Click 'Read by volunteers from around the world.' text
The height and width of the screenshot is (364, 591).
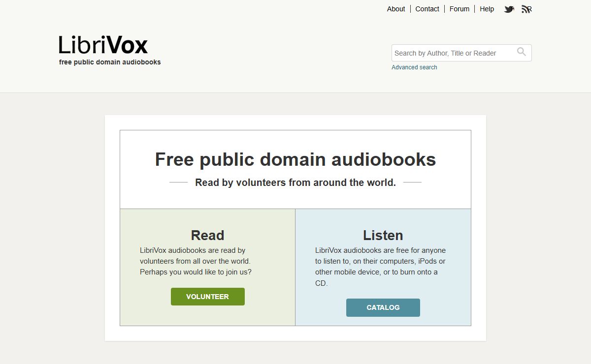(295, 182)
